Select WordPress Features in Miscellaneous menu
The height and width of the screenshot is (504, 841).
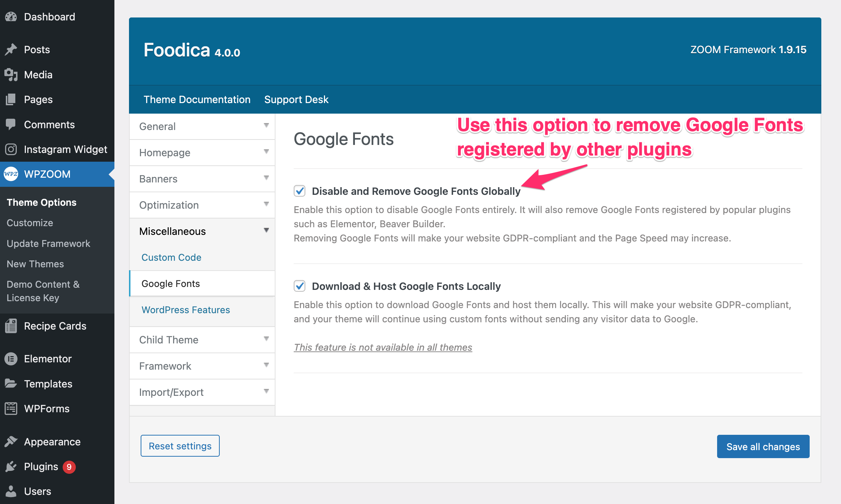click(x=185, y=310)
